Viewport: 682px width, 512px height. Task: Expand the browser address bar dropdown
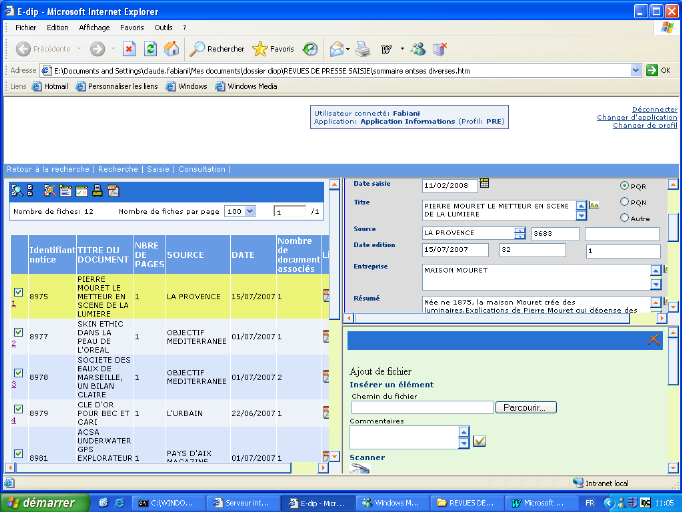point(634,70)
